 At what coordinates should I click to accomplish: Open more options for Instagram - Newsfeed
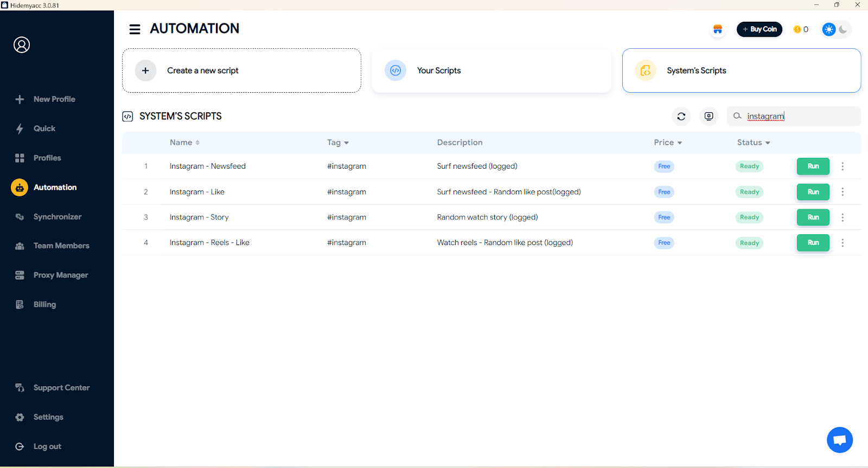tap(843, 166)
